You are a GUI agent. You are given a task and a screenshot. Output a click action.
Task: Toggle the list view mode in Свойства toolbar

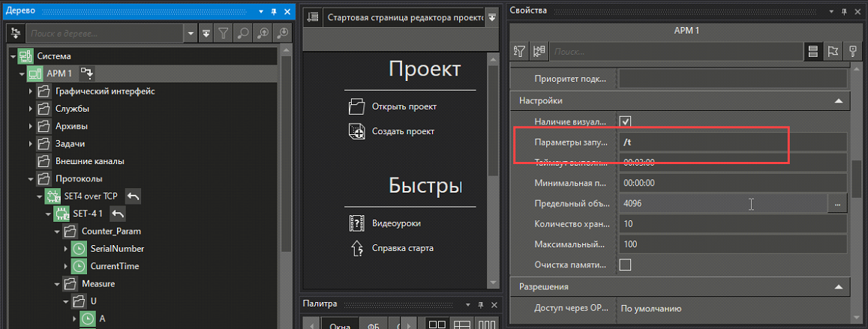click(x=812, y=51)
